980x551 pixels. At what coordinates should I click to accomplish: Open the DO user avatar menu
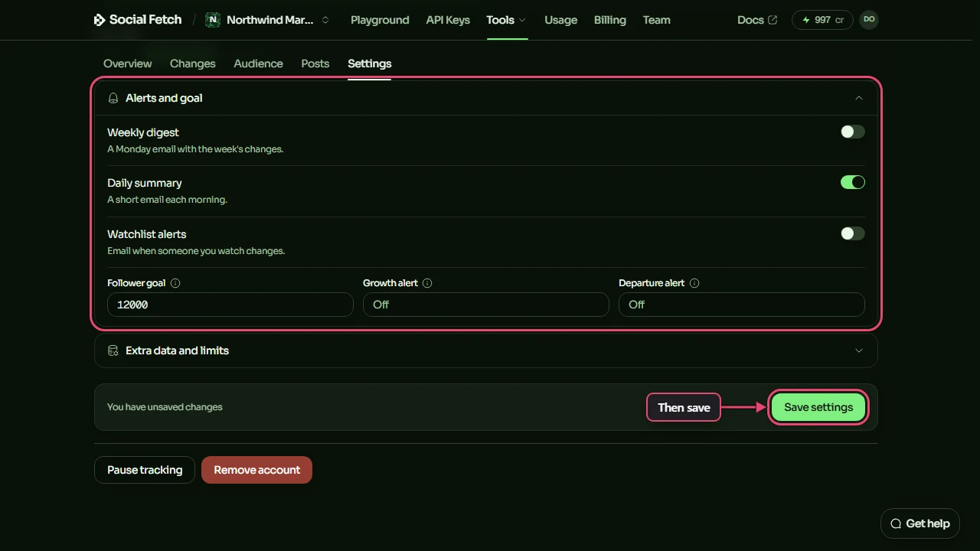869,20
